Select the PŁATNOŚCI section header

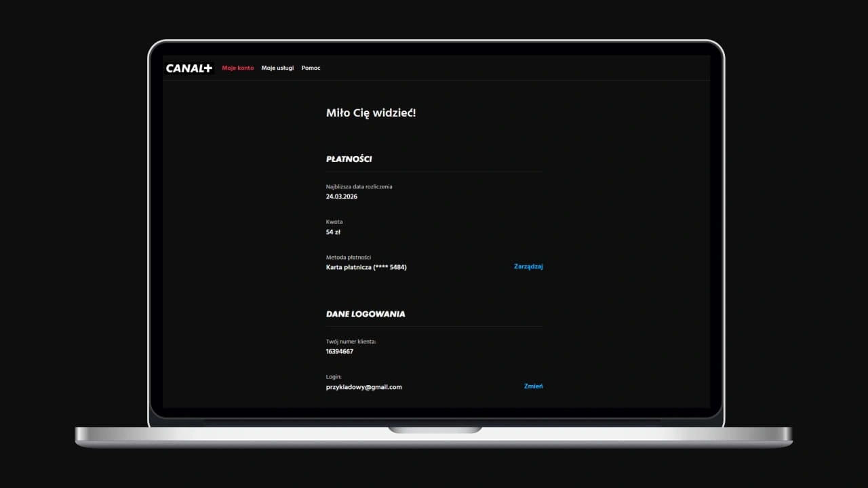tap(349, 159)
